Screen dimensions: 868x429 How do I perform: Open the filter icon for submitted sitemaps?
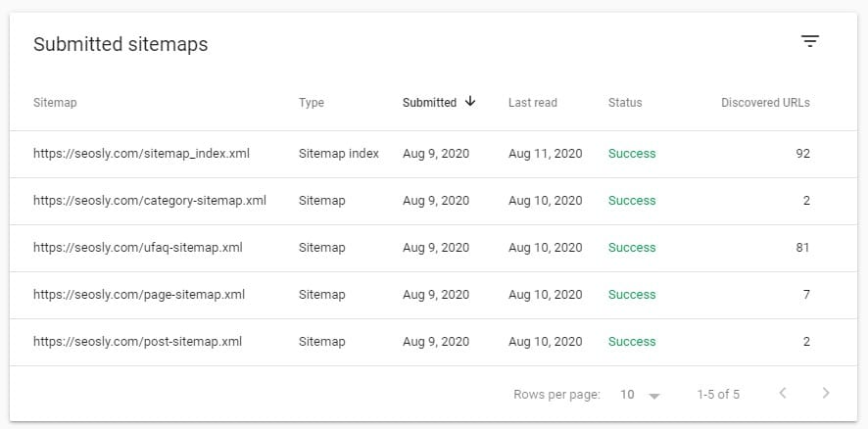809,41
